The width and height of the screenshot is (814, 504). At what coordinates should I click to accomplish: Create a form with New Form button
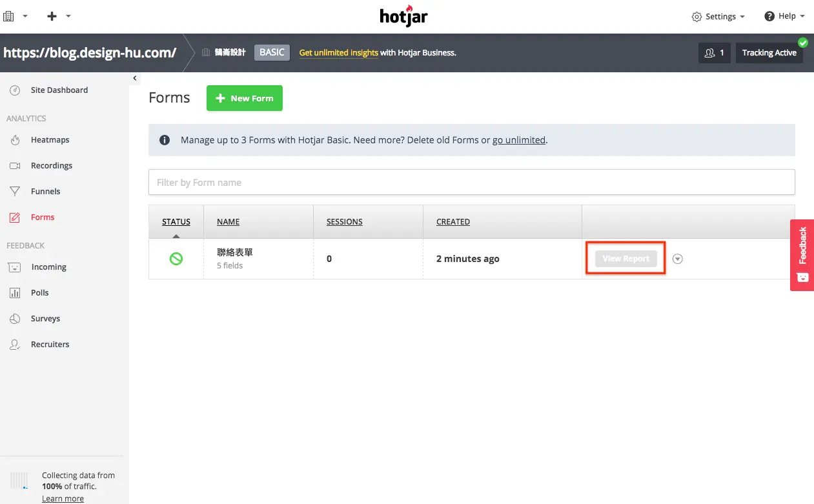coord(245,98)
